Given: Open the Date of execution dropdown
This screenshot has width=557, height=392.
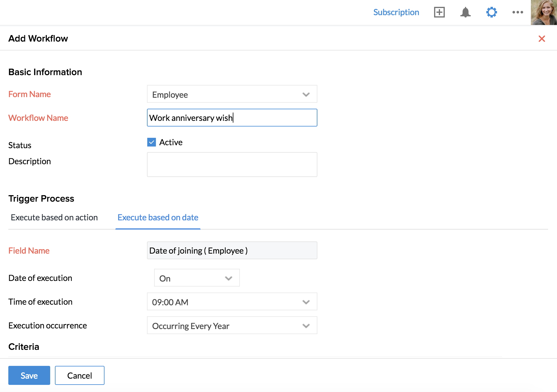Looking at the screenshot, I should (197, 278).
